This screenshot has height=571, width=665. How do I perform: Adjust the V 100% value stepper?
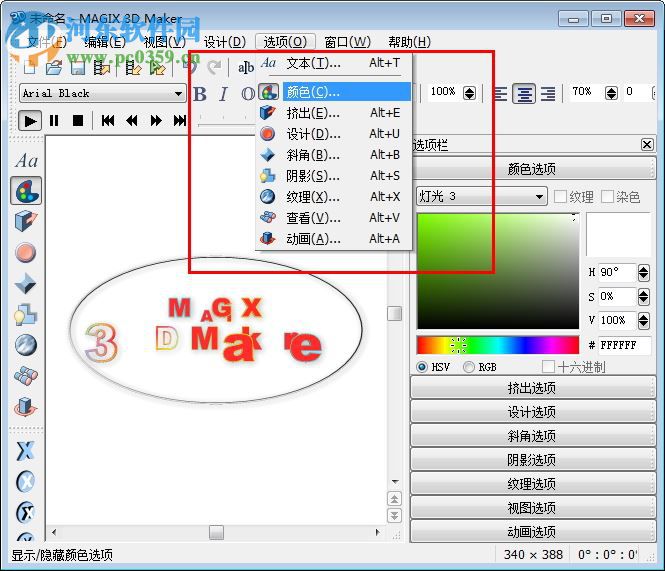[643, 321]
